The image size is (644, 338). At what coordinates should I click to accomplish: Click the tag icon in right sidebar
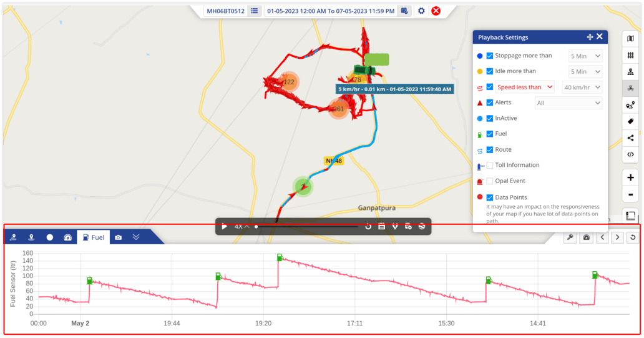pyautogui.click(x=630, y=122)
